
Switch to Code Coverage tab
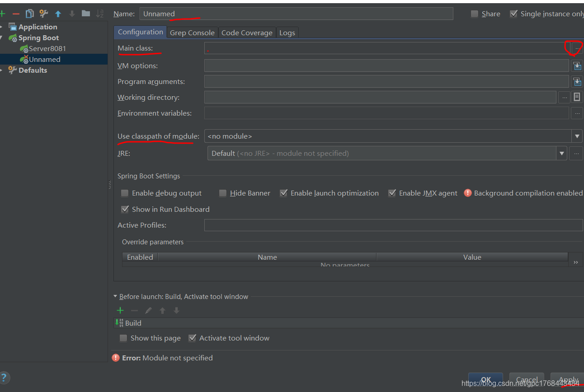point(247,33)
